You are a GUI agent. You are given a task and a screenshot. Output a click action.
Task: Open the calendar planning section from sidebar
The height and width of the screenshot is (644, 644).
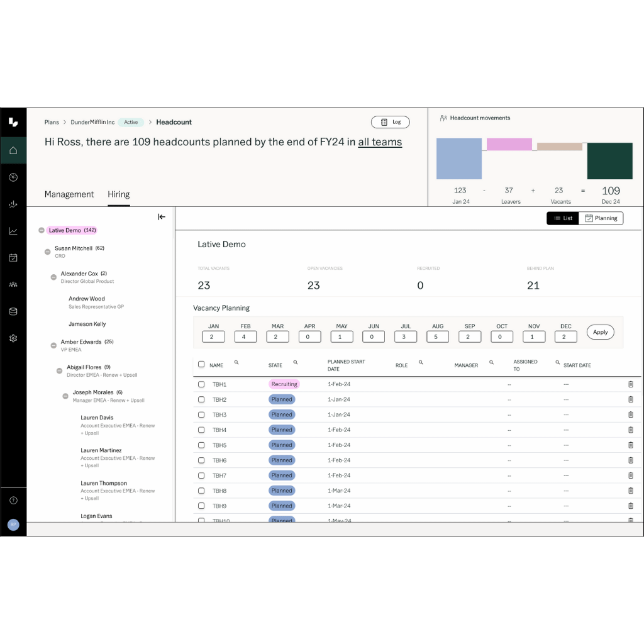[x=13, y=258]
